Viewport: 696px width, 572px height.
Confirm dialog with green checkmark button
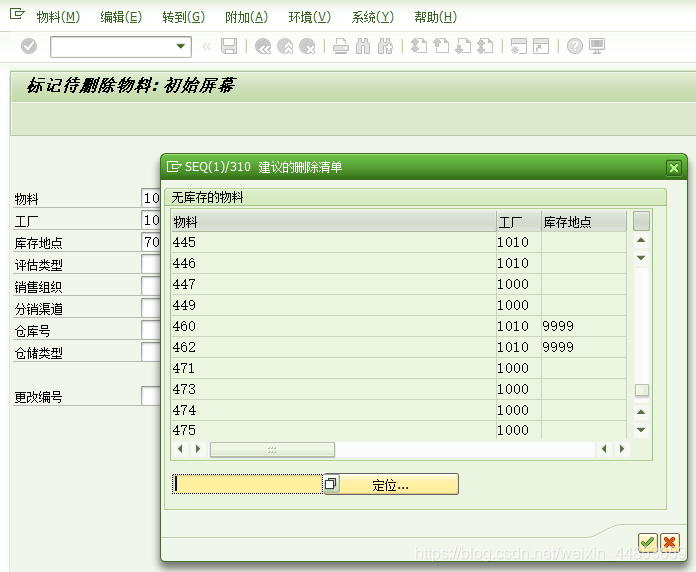click(648, 542)
